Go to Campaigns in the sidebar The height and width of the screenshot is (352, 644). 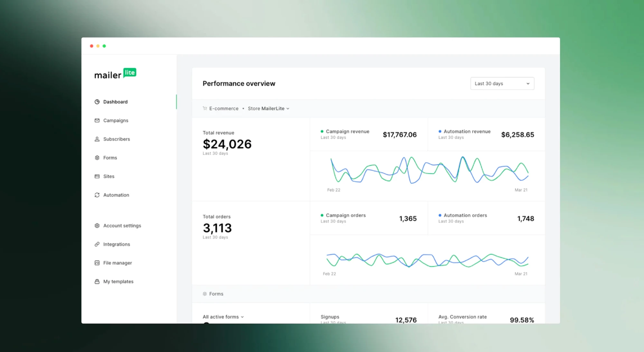tap(116, 121)
